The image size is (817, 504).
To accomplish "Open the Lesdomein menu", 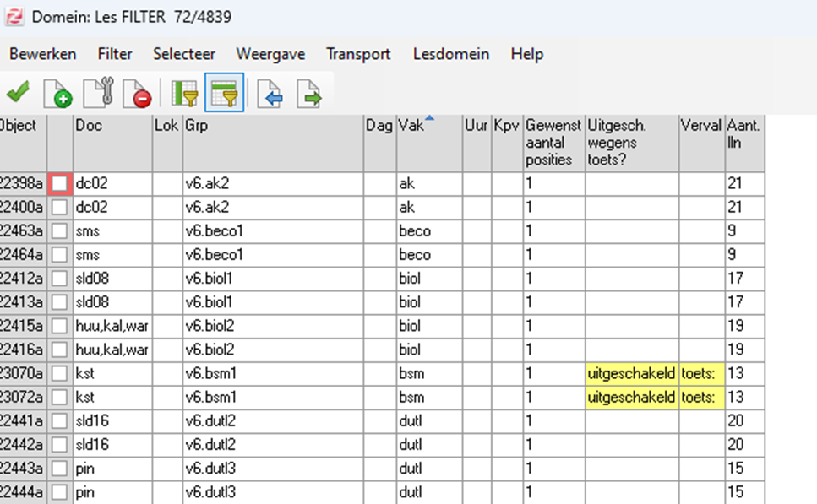I will (451, 54).
